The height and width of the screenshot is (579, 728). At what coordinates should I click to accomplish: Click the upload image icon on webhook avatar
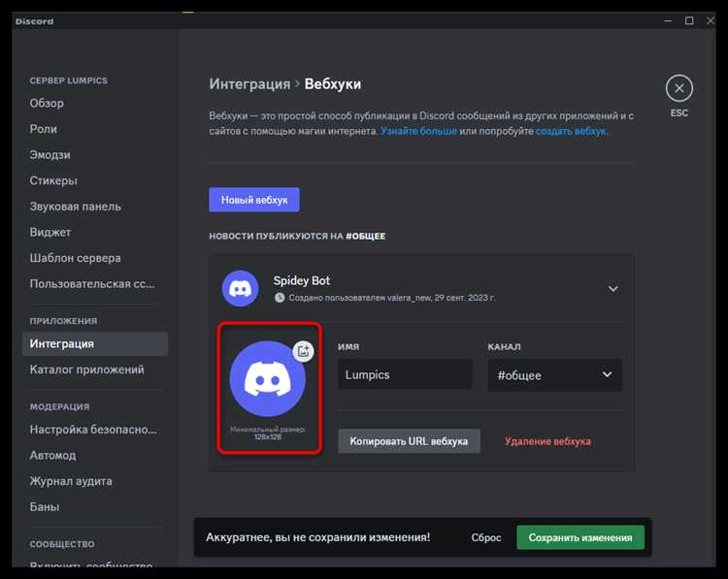click(303, 351)
